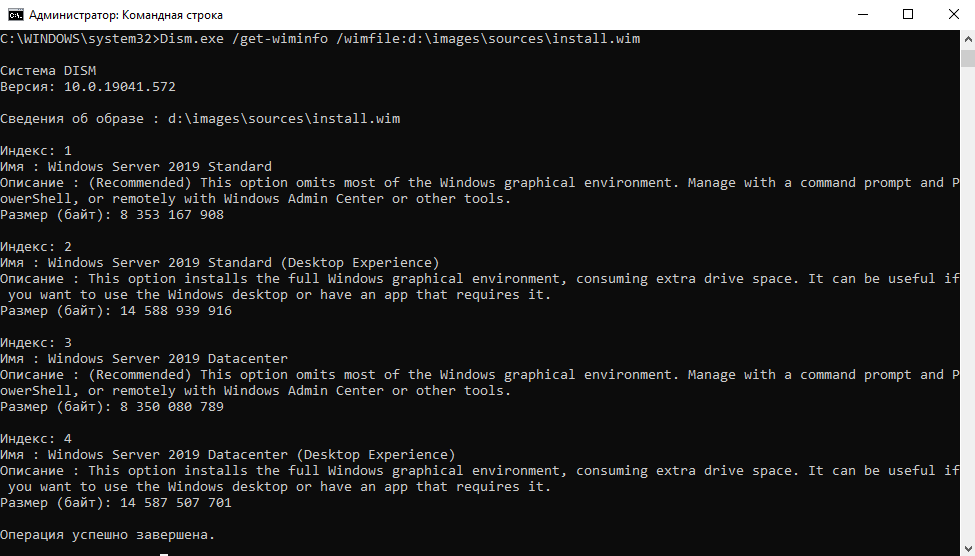The height and width of the screenshot is (556, 975).
Task: Click the window title 'Администратор: Командная строка'
Action: (x=126, y=15)
